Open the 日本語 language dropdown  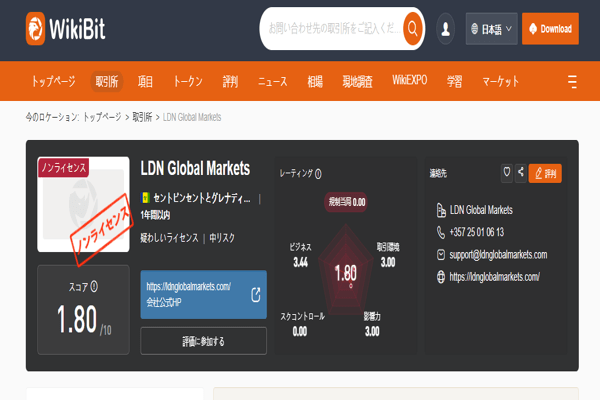[491, 29]
